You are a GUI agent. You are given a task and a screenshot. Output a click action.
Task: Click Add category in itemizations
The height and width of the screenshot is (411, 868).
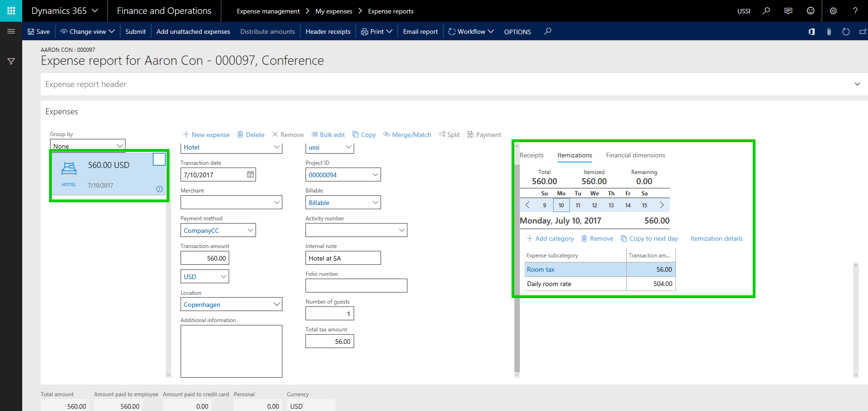point(550,238)
